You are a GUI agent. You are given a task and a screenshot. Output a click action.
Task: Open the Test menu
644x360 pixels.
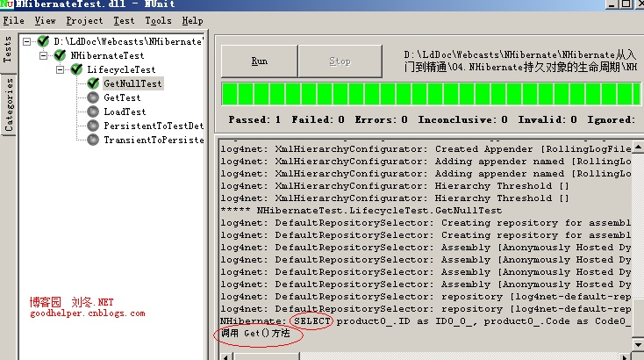click(124, 20)
